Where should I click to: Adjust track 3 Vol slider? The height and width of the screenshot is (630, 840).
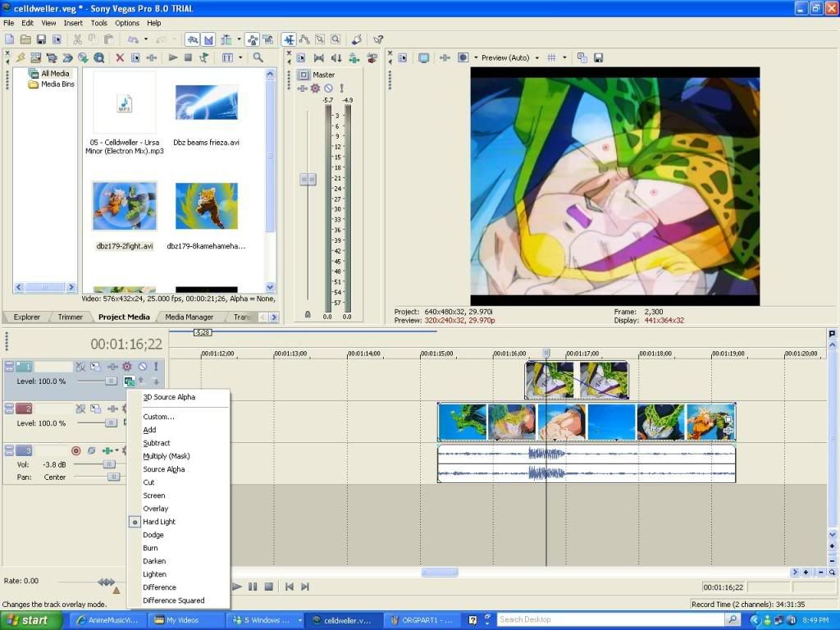109,464
